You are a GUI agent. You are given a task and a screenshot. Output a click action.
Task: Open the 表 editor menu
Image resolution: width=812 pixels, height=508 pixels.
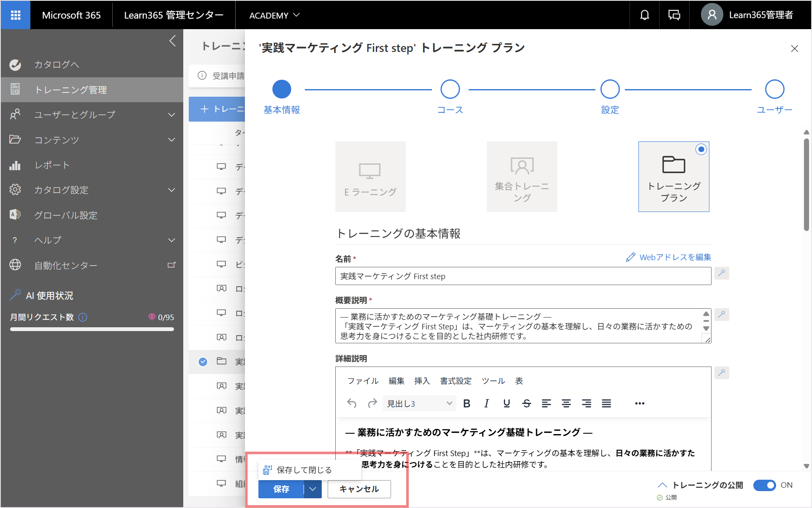tap(519, 381)
